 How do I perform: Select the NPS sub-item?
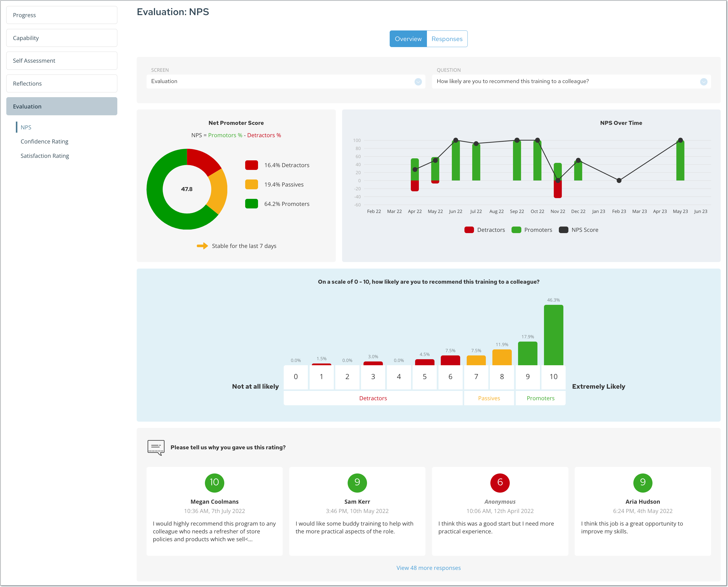(x=26, y=127)
